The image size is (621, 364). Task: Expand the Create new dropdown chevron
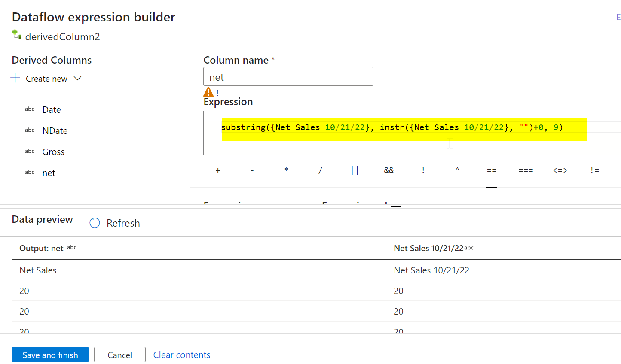[x=77, y=79]
